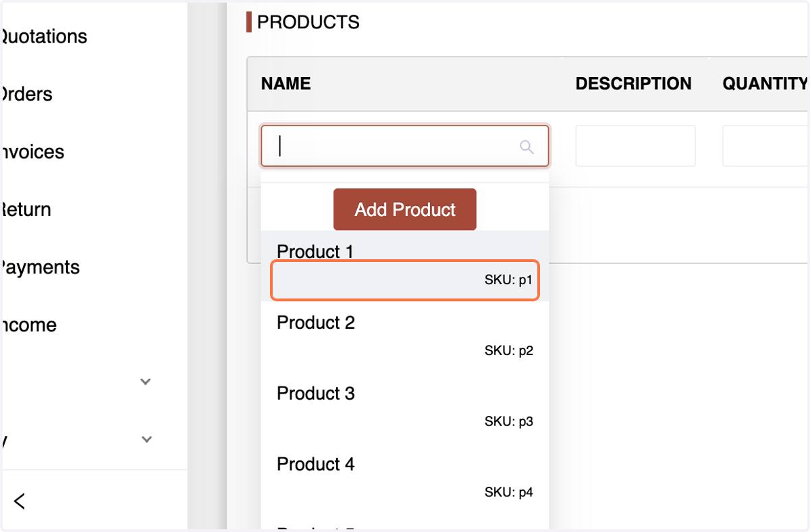Click the DESCRIPTION column header

click(633, 84)
